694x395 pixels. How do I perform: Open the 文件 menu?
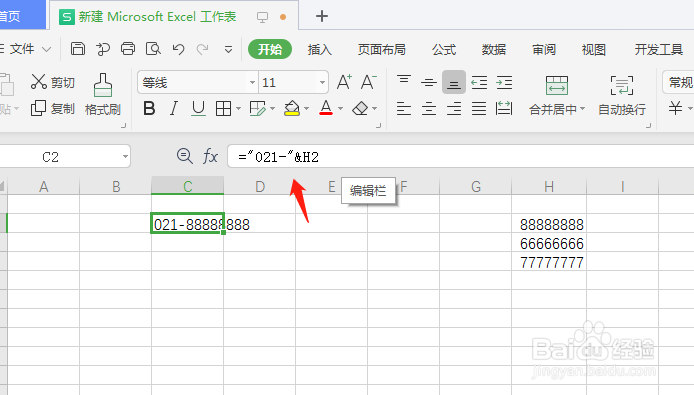click(x=21, y=49)
